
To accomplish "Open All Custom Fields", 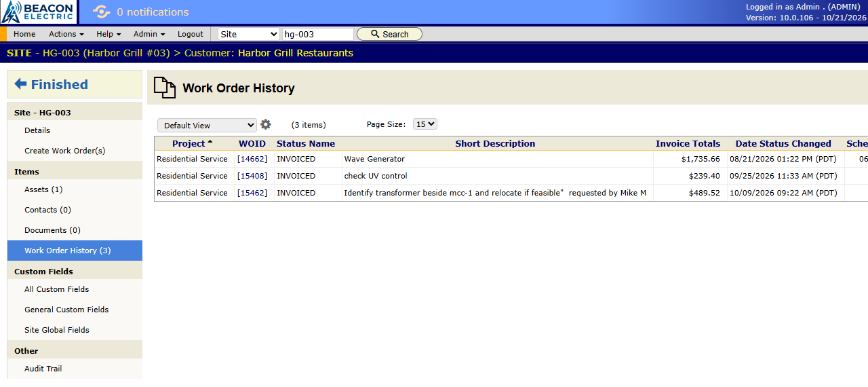I will (x=57, y=289).
